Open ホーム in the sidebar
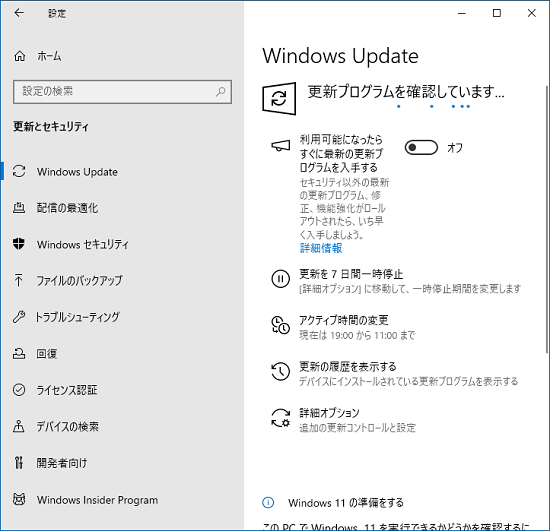Image resolution: width=550 pixels, height=531 pixels. click(x=49, y=56)
